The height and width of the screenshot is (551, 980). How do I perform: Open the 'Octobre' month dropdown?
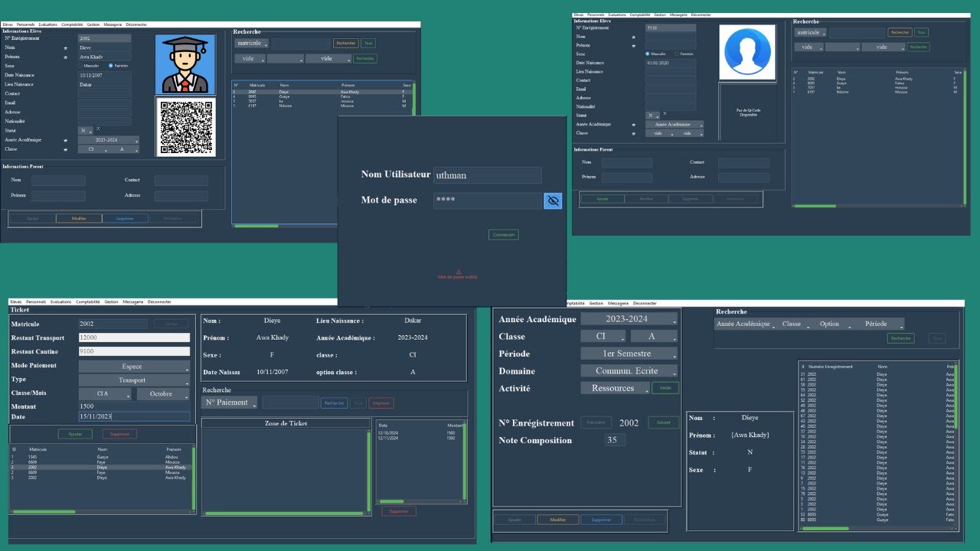pyautogui.click(x=163, y=394)
